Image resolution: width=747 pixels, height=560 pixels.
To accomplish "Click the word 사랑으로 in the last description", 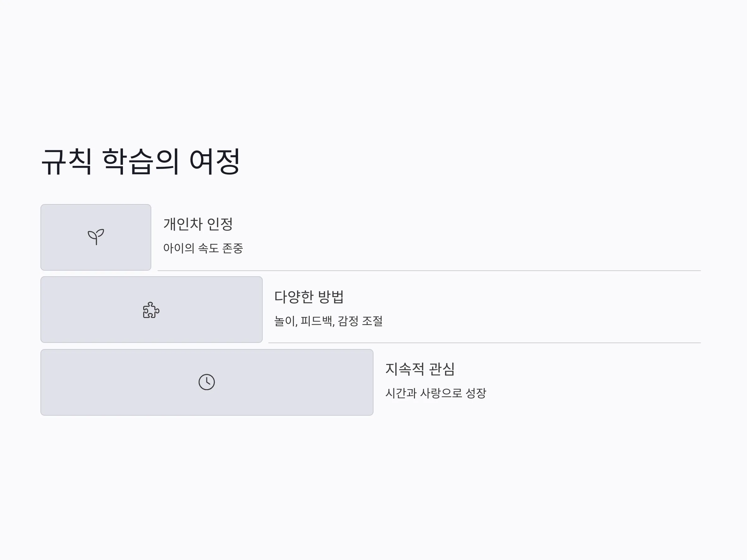I will [x=441, y=393].
